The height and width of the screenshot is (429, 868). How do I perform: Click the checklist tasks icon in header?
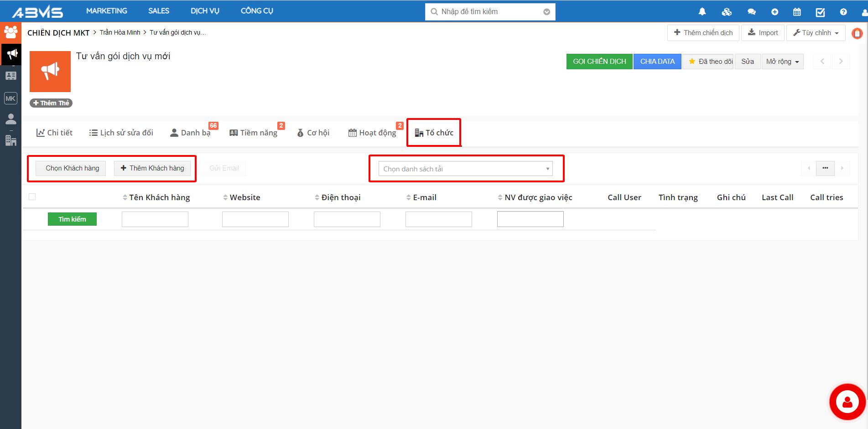(x=820, y=12)
